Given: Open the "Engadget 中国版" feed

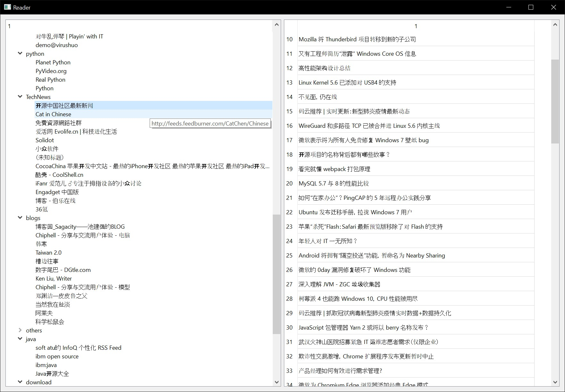Looking at the screenshot, I should pyautogui.click(x=57, y=192).
